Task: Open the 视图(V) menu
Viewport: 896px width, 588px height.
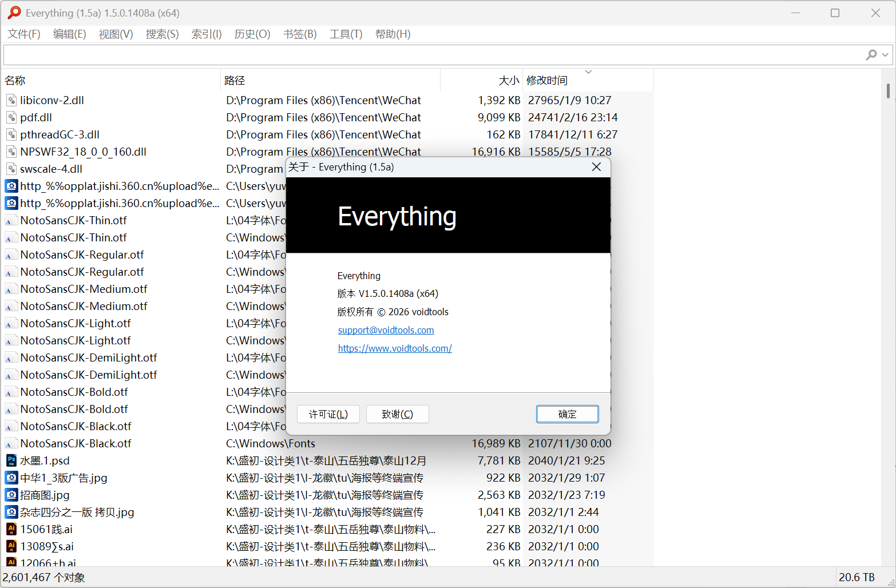Action: click(116, 34)
